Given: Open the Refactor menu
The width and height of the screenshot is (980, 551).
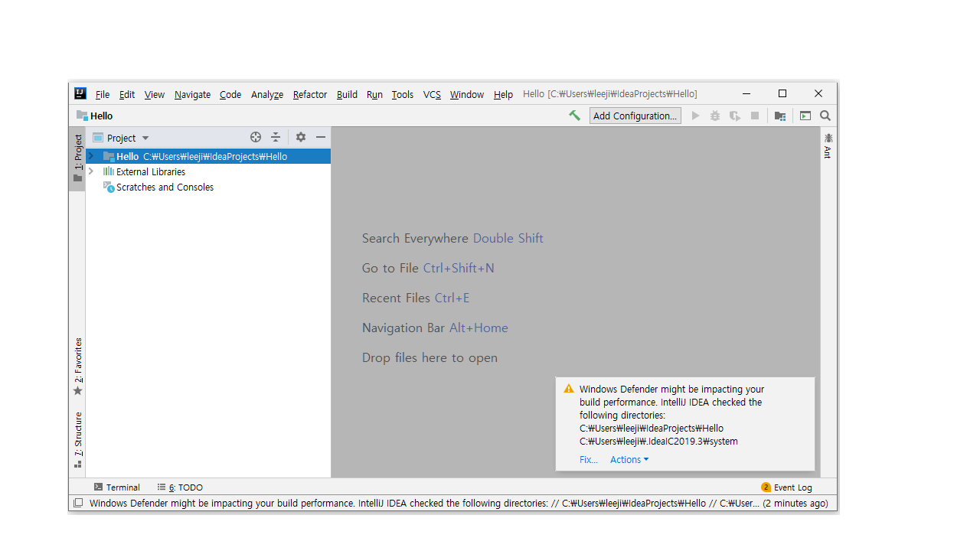Looking at the screenshot, I should pos(309,94).
